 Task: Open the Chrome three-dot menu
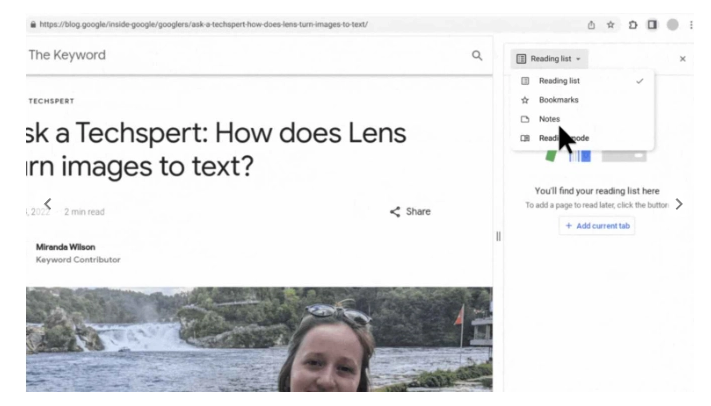(691, 25)
